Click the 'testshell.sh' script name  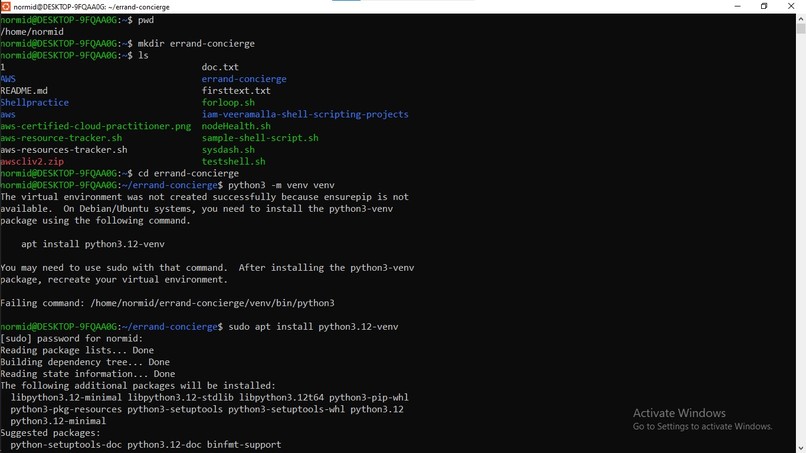233,162
